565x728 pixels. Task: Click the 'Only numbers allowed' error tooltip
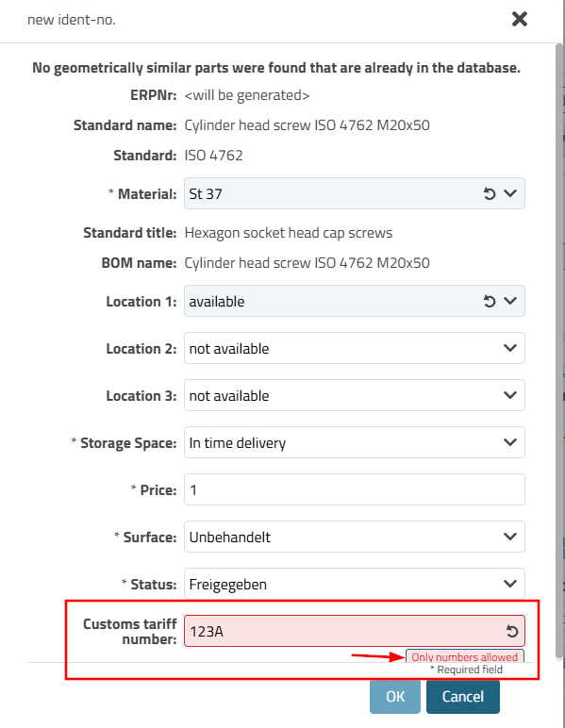coord(465,656)
